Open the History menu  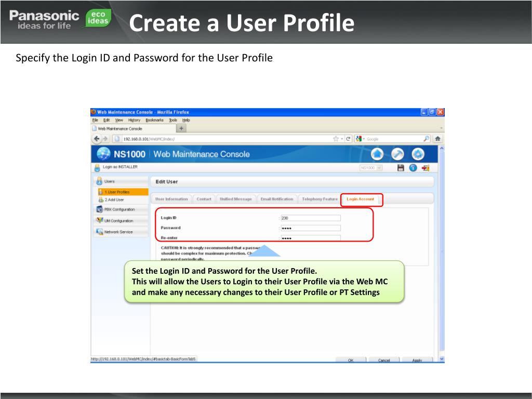tap(134, 120)
